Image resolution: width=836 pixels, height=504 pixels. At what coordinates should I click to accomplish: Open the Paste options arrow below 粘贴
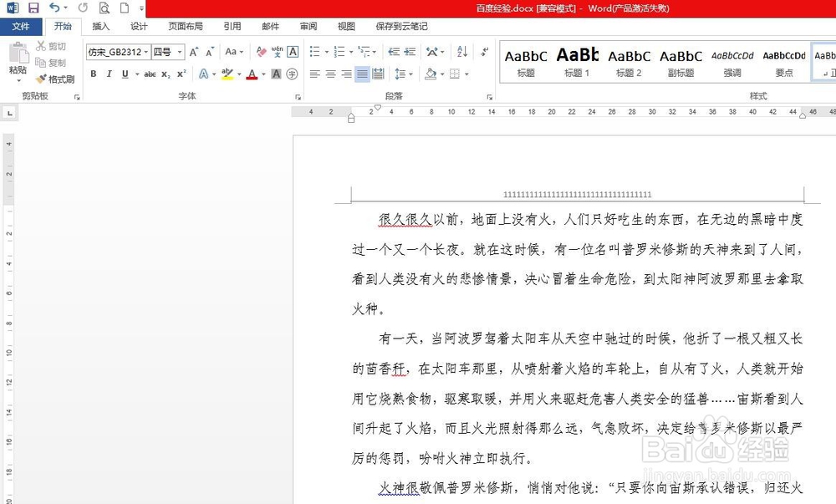point(18,81)
